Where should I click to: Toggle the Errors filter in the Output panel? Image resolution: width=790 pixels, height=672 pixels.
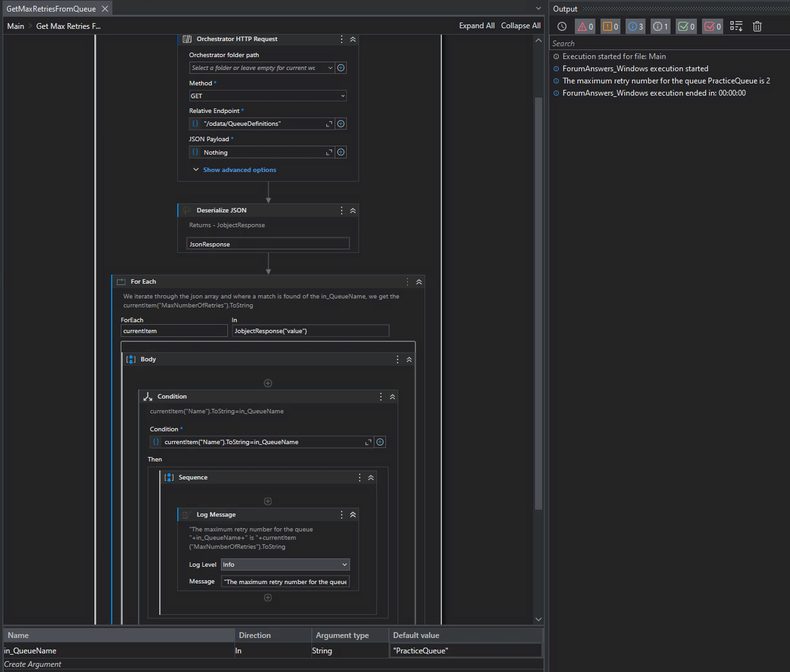584,26
